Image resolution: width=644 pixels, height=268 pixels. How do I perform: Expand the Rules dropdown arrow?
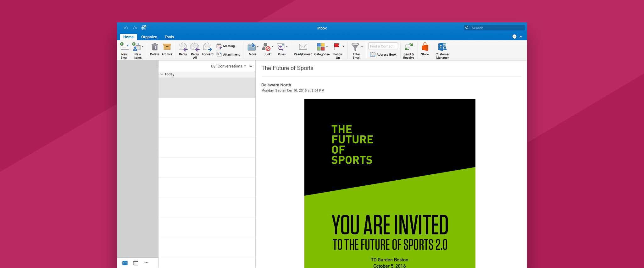287,47
